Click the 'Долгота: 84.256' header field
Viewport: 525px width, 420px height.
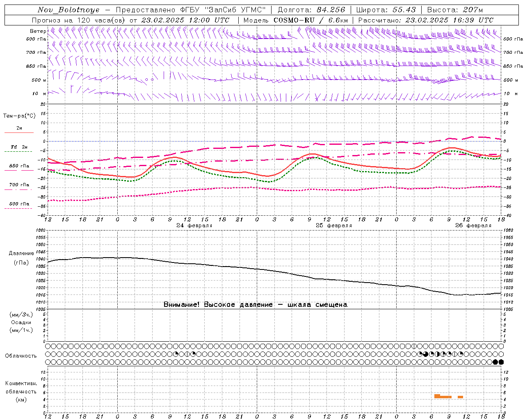pyautogui.click(x=312, y=10)
